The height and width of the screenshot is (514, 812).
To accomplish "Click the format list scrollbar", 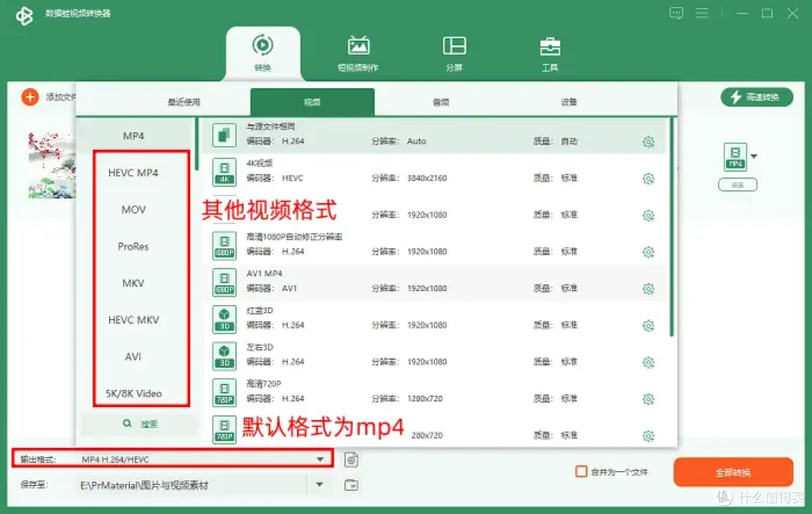I will point(197,144).
